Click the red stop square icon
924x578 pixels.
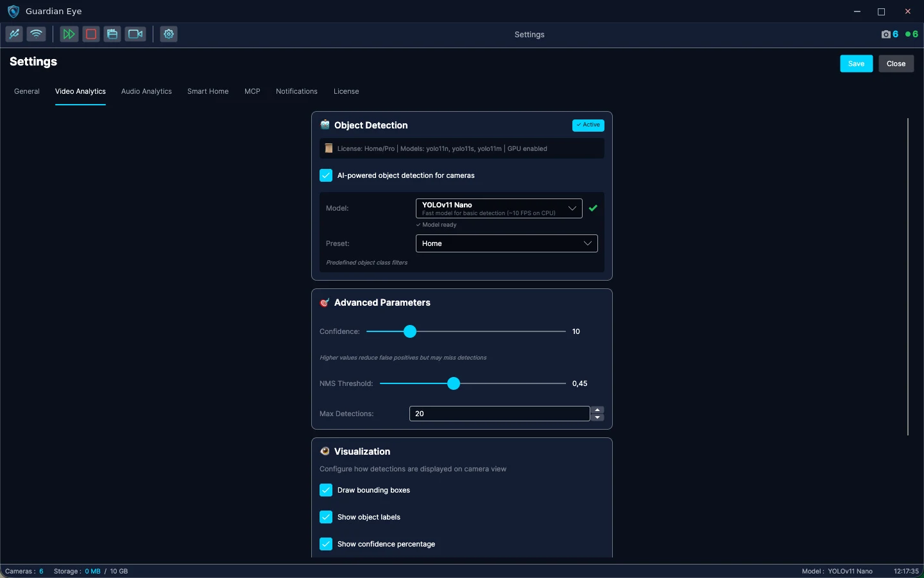point(91,34)
